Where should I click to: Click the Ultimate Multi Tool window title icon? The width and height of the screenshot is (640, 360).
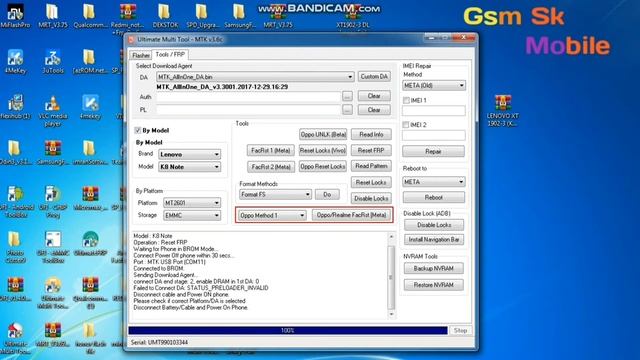(x=131, y=40)
